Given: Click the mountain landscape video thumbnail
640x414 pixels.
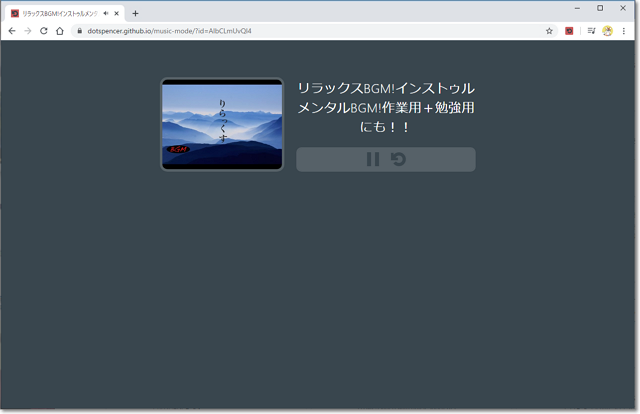Looking at the screenshot, I should click(222, 124).
